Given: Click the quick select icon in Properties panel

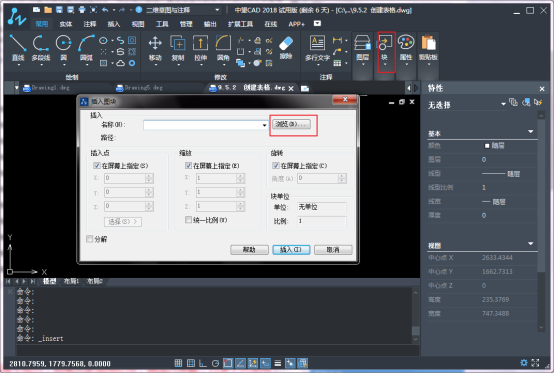Looking at the screenshot, I should point(538,102).
